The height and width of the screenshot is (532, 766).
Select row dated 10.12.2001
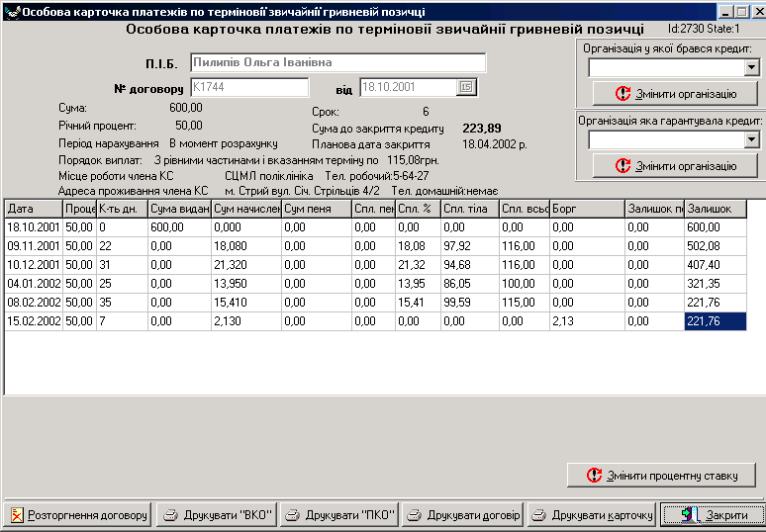tap(376, 265)
